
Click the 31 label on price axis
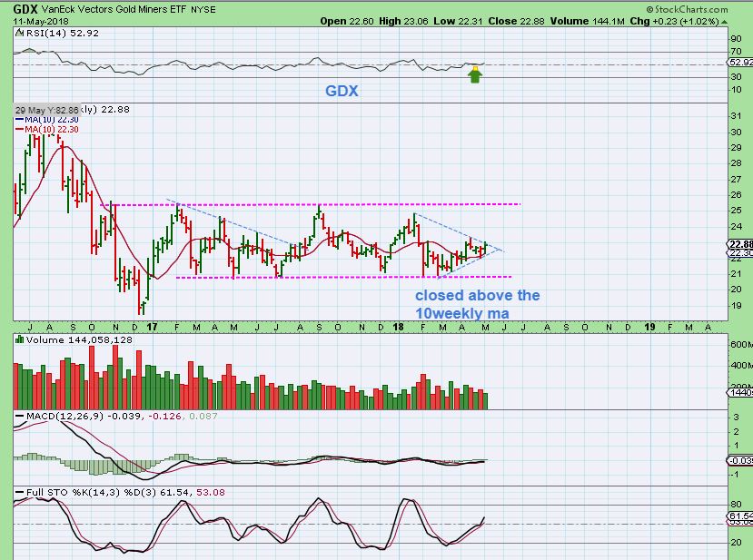tap(736, 115)
